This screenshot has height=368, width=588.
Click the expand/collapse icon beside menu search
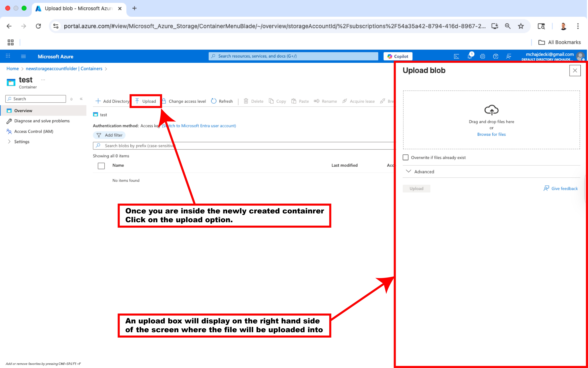pos(72,99)
